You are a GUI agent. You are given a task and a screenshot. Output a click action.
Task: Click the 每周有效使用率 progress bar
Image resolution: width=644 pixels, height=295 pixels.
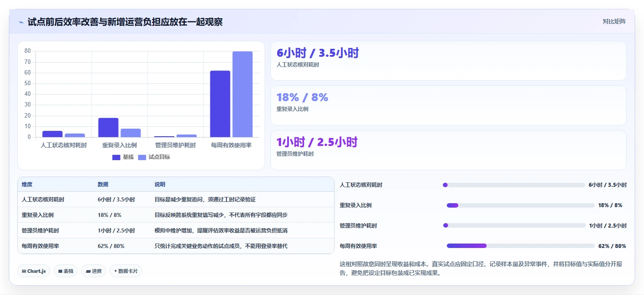pos(521,246)
